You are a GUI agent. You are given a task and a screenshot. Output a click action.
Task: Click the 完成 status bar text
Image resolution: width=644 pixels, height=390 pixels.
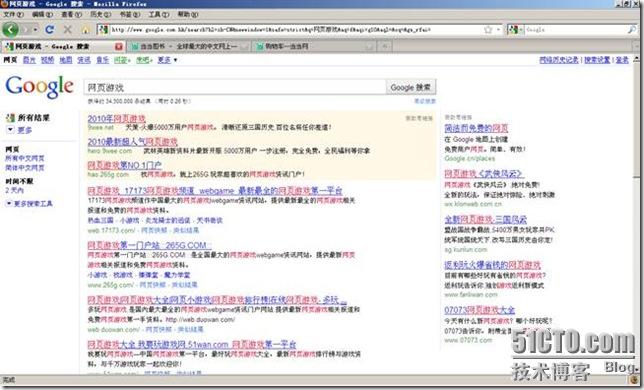click(x=9, y=380)
